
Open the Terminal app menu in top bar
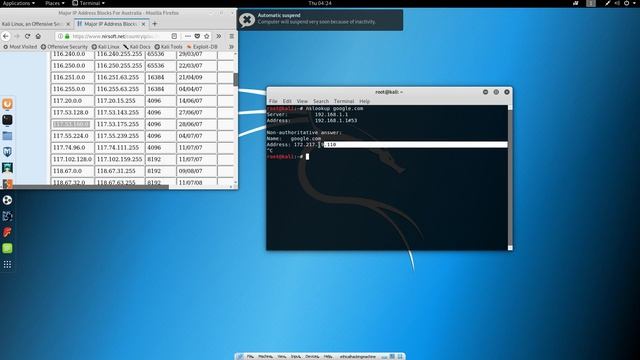pos(89,3)
